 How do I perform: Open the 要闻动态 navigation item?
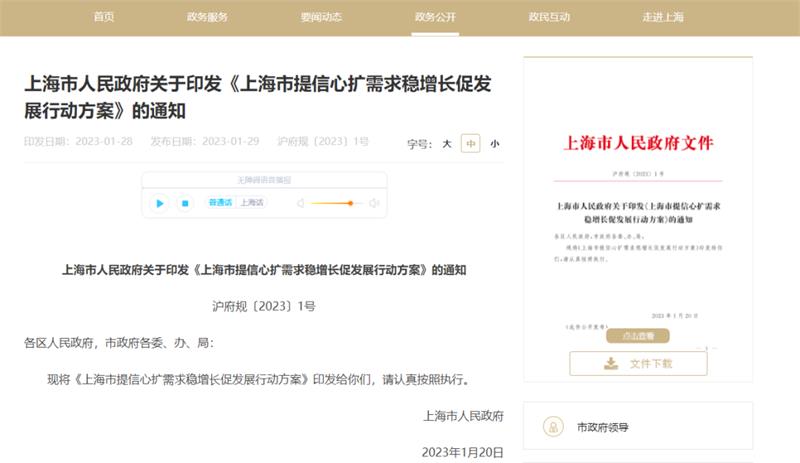coord(321,18)
